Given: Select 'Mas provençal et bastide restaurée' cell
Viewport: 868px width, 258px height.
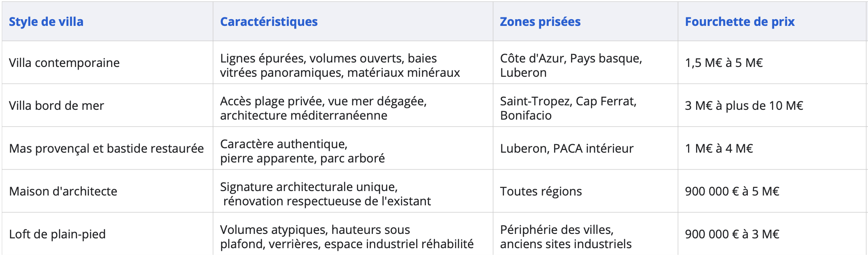Looking at the screenshot, I should 107,148.
